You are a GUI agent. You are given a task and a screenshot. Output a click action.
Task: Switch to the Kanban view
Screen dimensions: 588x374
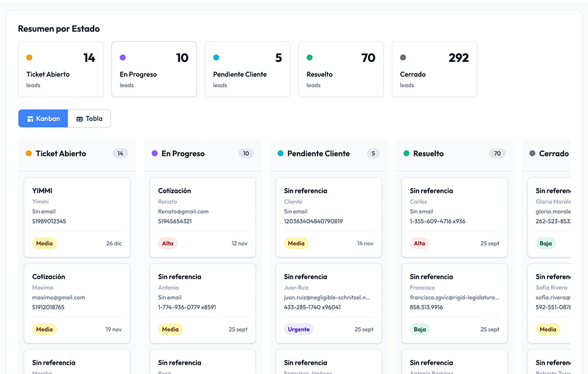click(x=43, y=119)
